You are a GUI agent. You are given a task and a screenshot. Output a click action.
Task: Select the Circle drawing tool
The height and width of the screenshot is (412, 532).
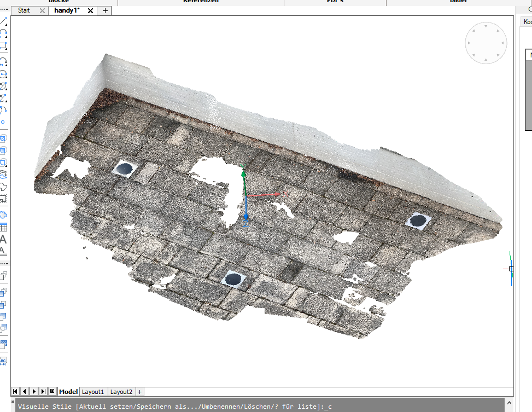click(3, 74)
